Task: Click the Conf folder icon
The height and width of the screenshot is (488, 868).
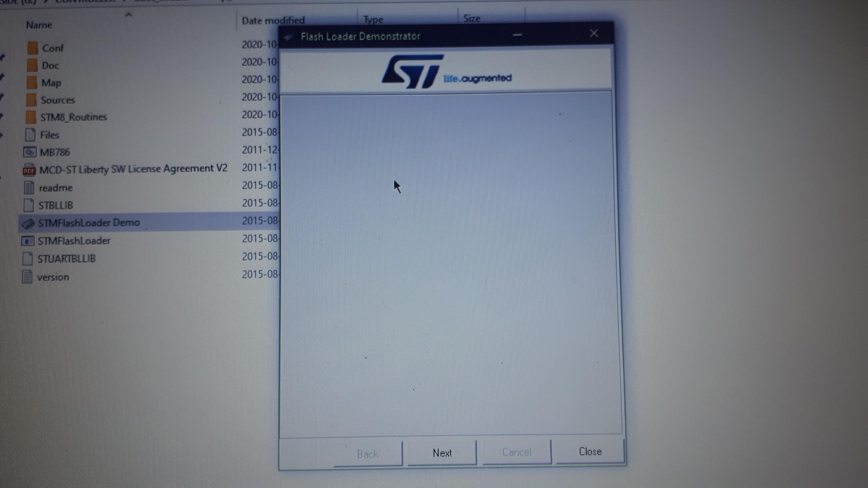Action: tap(33, 48)
